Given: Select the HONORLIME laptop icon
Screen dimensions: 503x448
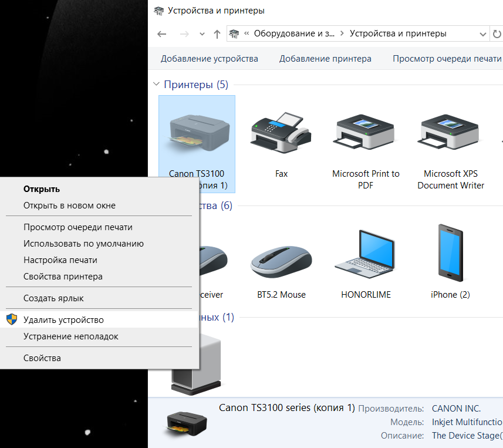Looking at the screenshot, I should click(366, 254).
